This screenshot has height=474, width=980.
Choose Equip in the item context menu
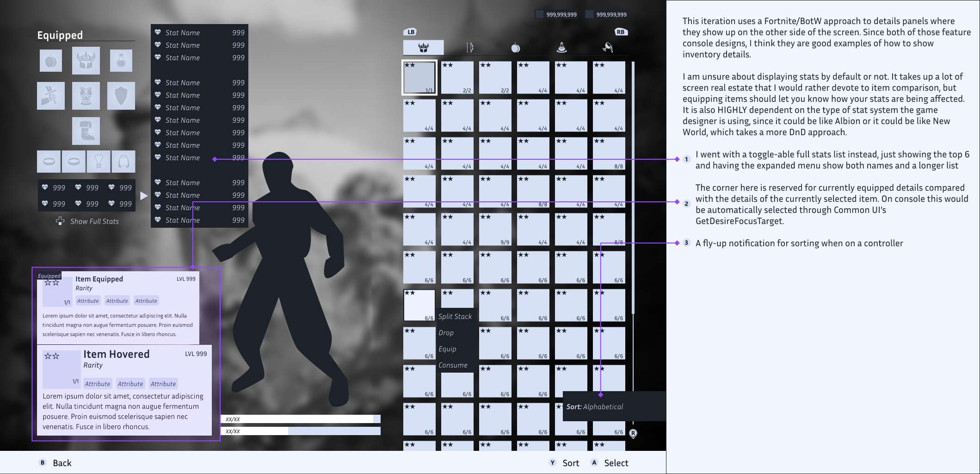pyautogui.click(x=447, y=349)
